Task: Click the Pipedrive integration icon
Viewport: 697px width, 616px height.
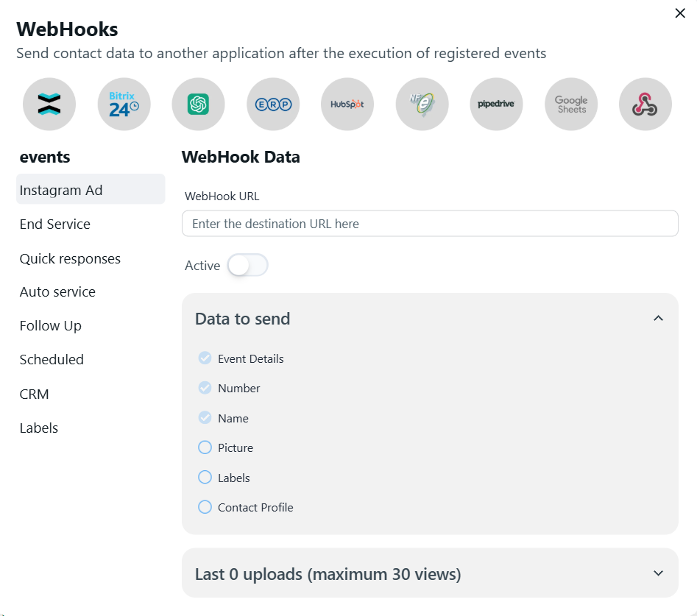Action: tap(496, 105)
